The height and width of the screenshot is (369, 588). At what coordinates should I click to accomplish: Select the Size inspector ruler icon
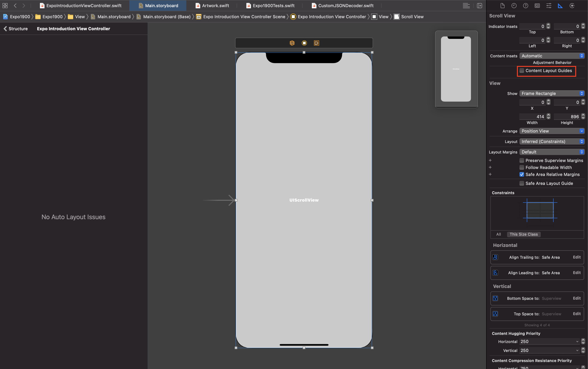pyautogui.click(x=560, y=6)
